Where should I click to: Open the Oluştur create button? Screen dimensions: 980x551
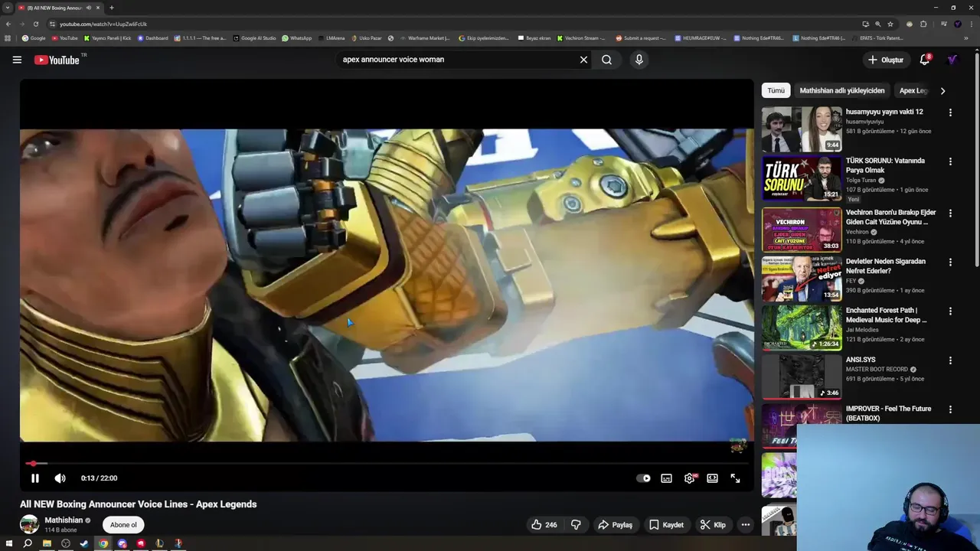point(886,60)
